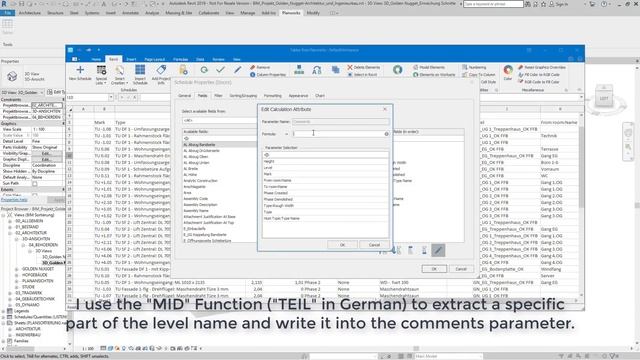Switch to the General tab in Schedule Properties

184,96
